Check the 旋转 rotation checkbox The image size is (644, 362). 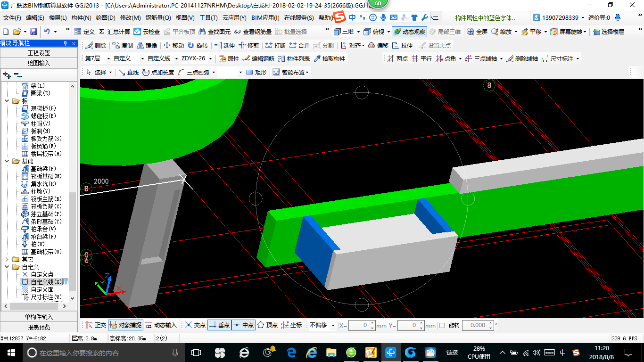[442, 325]
